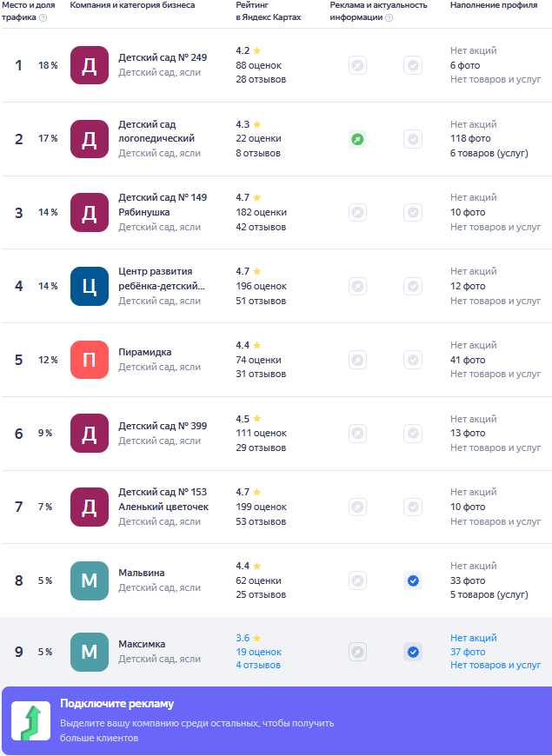The image size is (552, 756).
Task: Open the Детский сад № 249 avatar
Action: (90, 65)
